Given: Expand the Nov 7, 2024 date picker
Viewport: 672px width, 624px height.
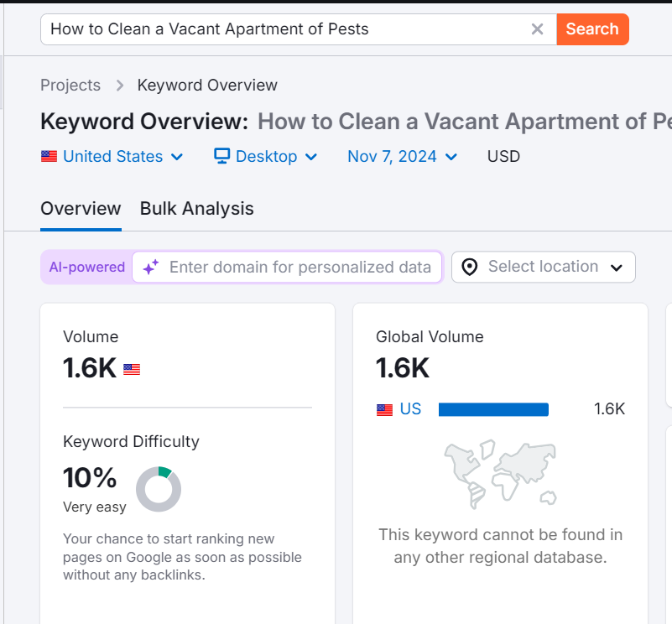Looking at the screenshot, I should 403,157.
